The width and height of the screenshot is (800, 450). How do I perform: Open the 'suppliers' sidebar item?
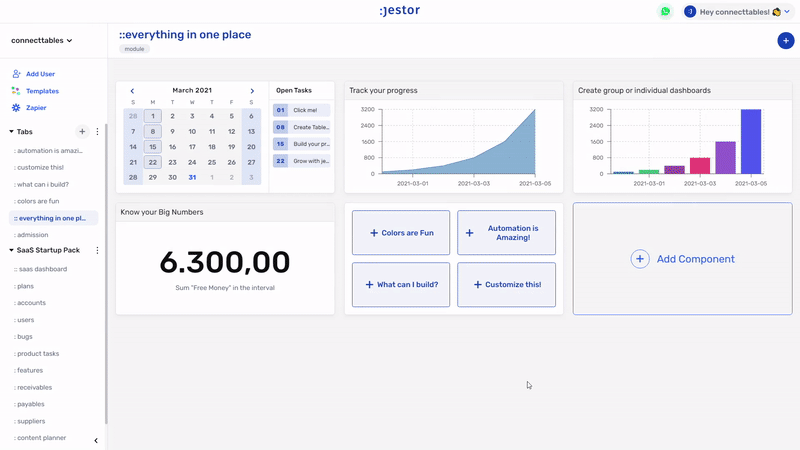pyautogui.click(x=30, y=421)
